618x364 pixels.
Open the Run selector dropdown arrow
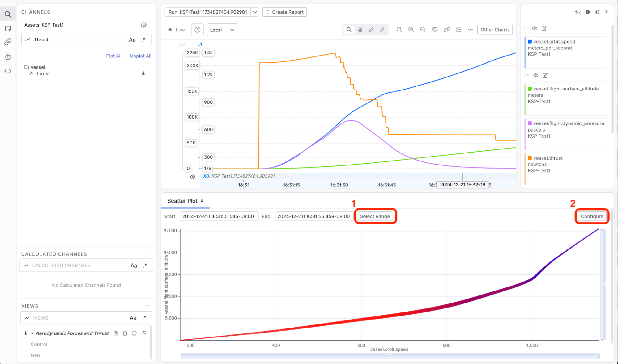coord(255,12)
